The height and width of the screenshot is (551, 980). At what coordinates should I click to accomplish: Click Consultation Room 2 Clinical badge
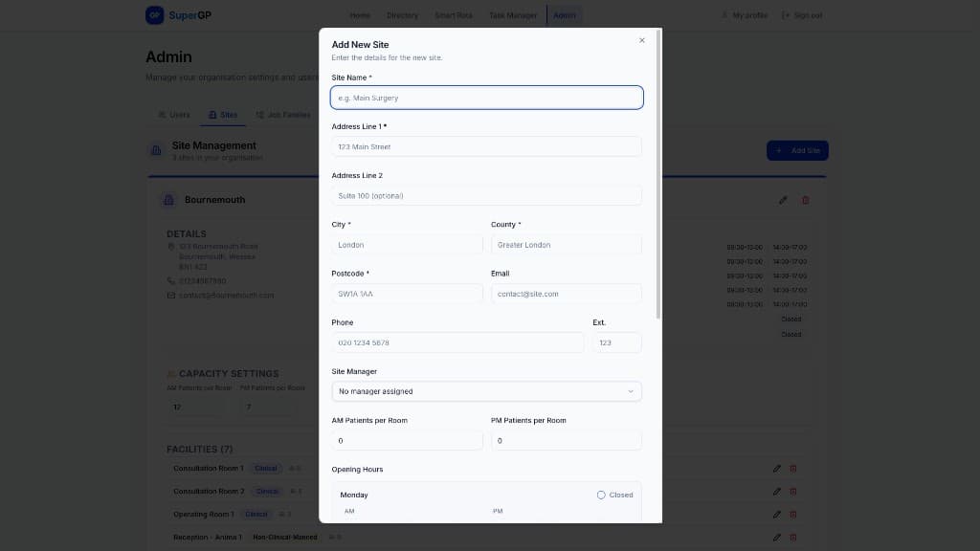pyautogui.click(x=268, y=492)
